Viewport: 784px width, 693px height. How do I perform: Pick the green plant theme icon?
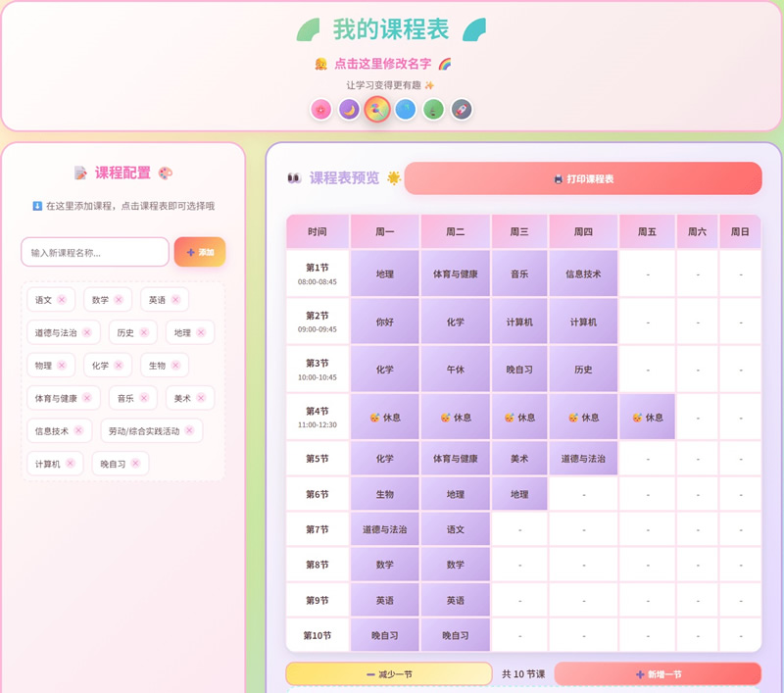pos(433,110)
